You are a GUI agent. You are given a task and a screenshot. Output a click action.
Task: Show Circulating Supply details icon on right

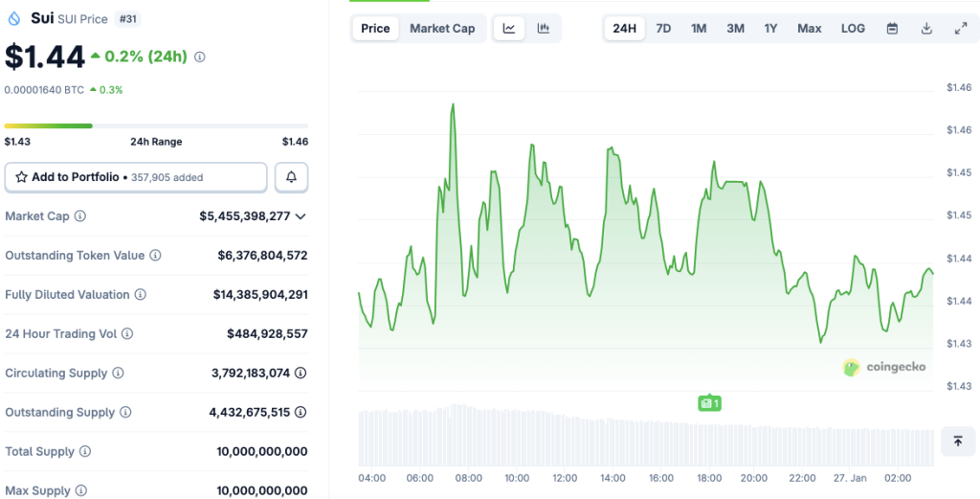[x=301, y=374]
